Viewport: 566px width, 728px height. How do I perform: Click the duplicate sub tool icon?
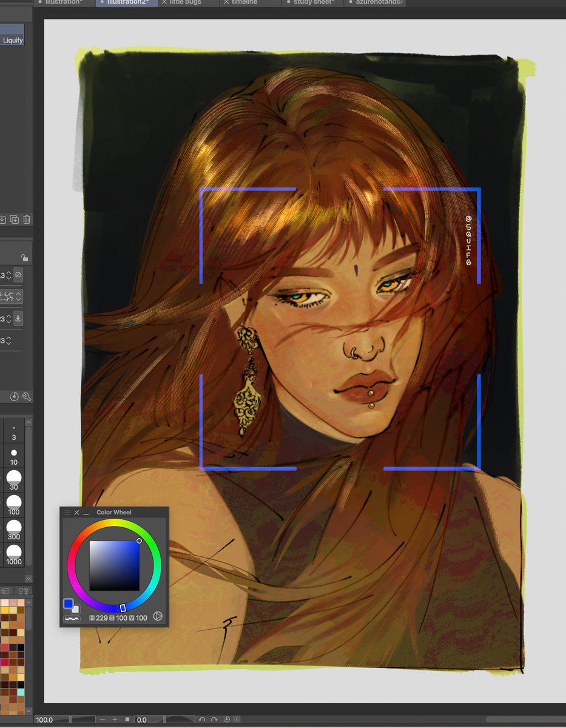coord(15,220)
